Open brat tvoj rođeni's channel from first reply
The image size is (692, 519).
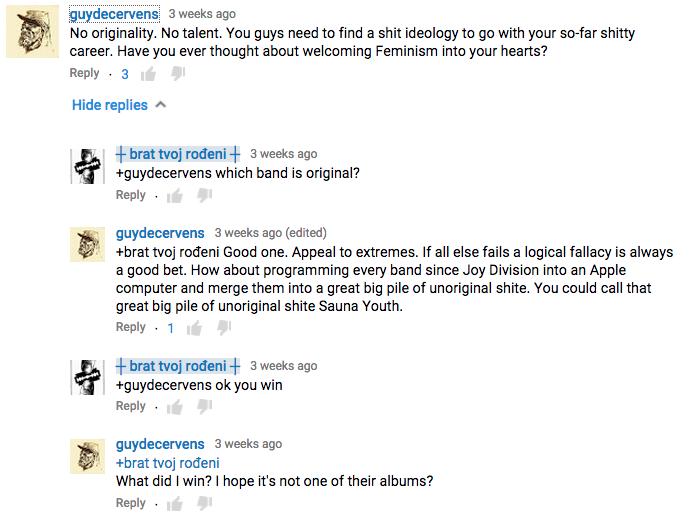click(x=178, y=154)
